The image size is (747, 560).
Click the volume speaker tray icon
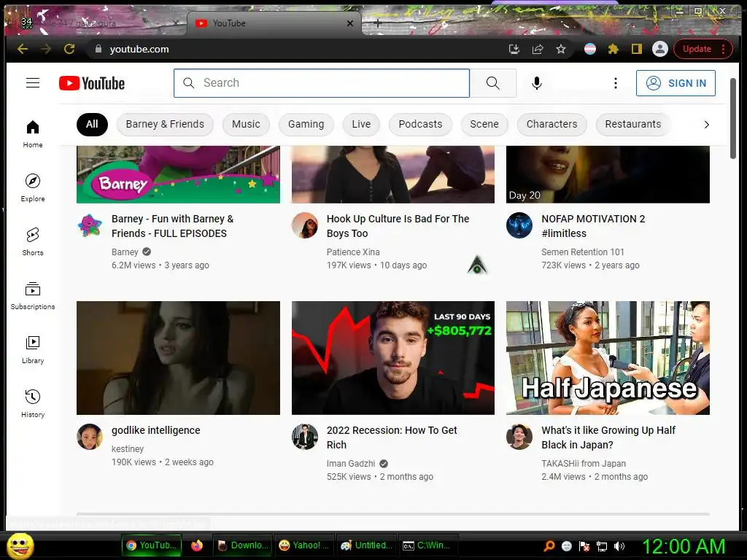coord(619,546)
